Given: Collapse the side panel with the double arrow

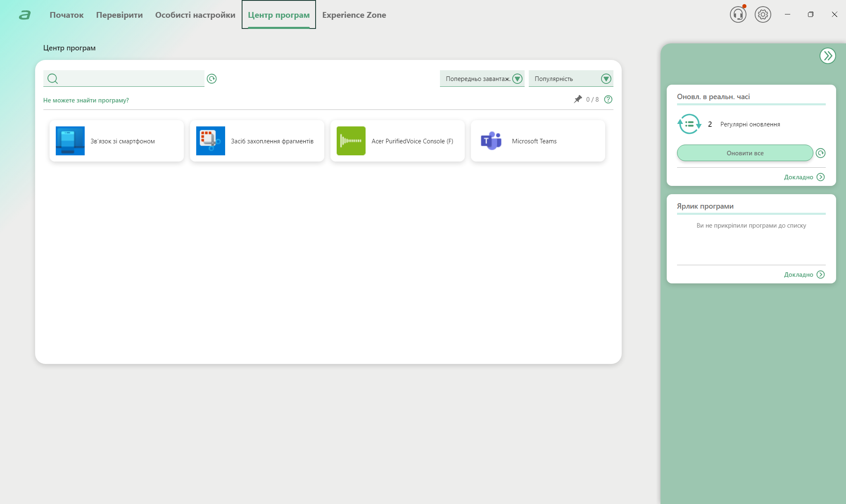Looking at the screenshot, I should [x=827, y=56].
